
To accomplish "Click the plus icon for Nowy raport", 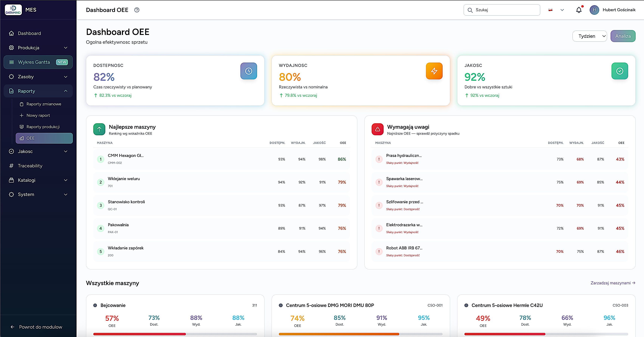I will [x=21, y=115].
